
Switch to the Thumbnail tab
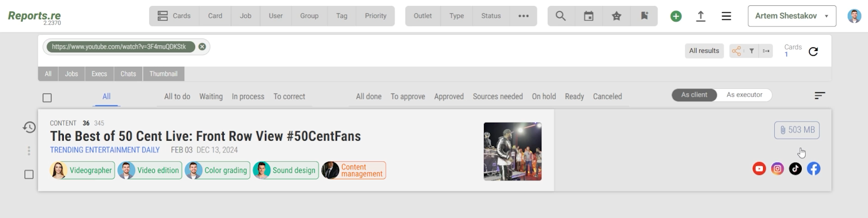[x=163, y=74]
